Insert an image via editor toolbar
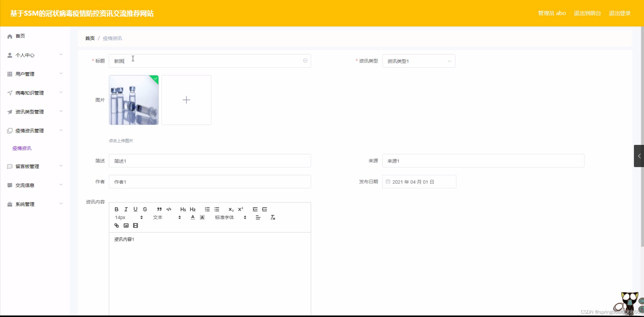The width and height of the screenshot is (644, 317). [x=126, y=225]
